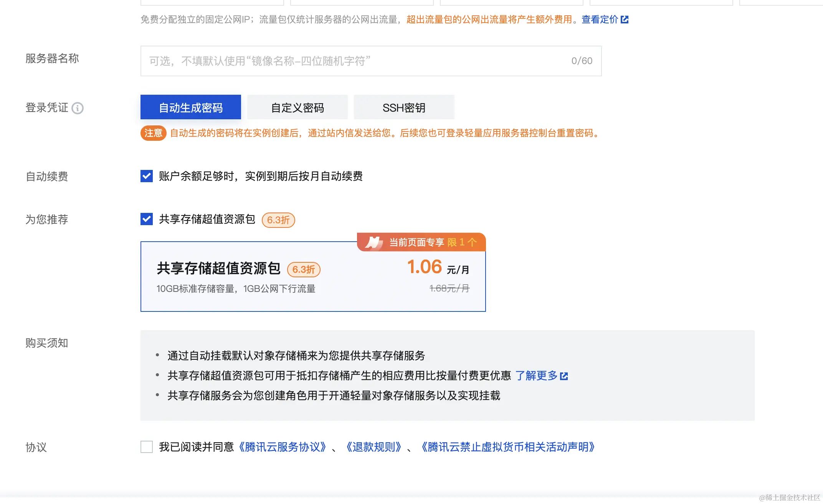Click the info icon next to 登录凭证
This screenshot has height=504, width=823.
point(78,108)
